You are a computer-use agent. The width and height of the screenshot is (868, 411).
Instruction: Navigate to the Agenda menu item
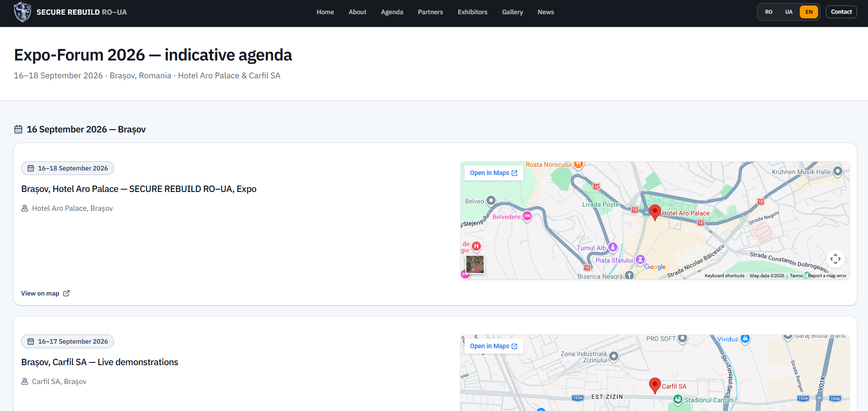pos(392,12)
